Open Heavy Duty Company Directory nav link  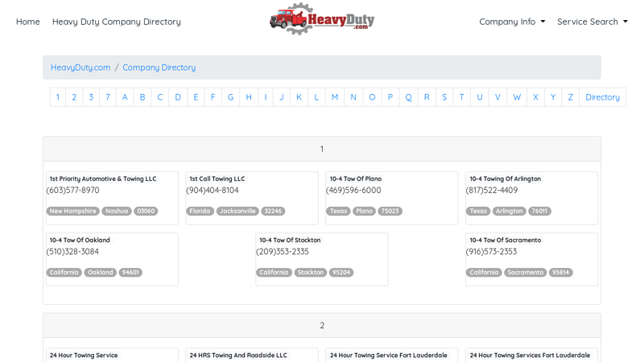116,22
